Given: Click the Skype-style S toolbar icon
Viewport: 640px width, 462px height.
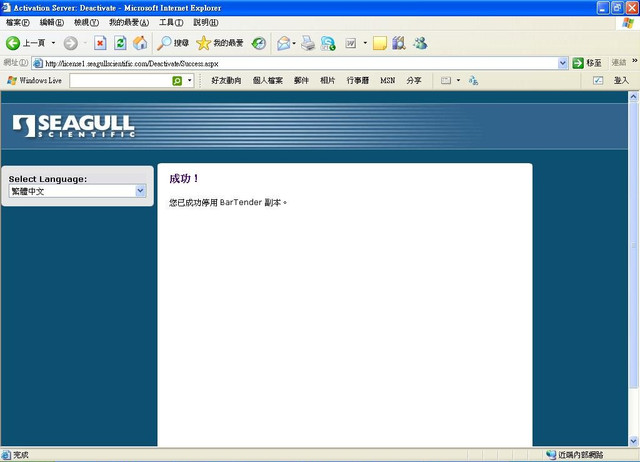Looking at the screenshot, I should pos(328,43).
